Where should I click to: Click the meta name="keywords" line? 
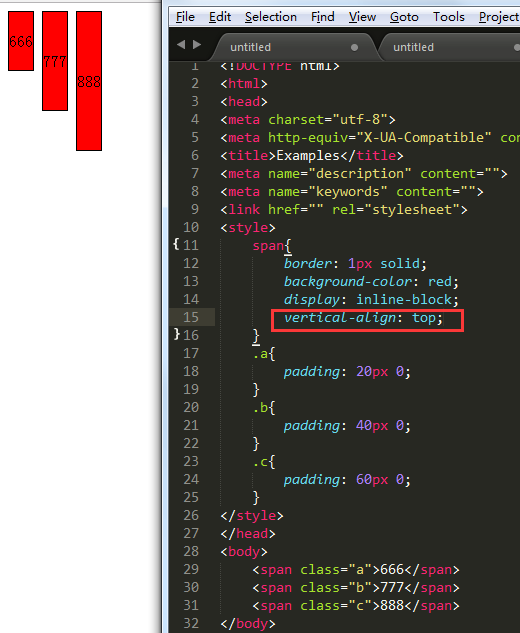[x=352, y=191]
